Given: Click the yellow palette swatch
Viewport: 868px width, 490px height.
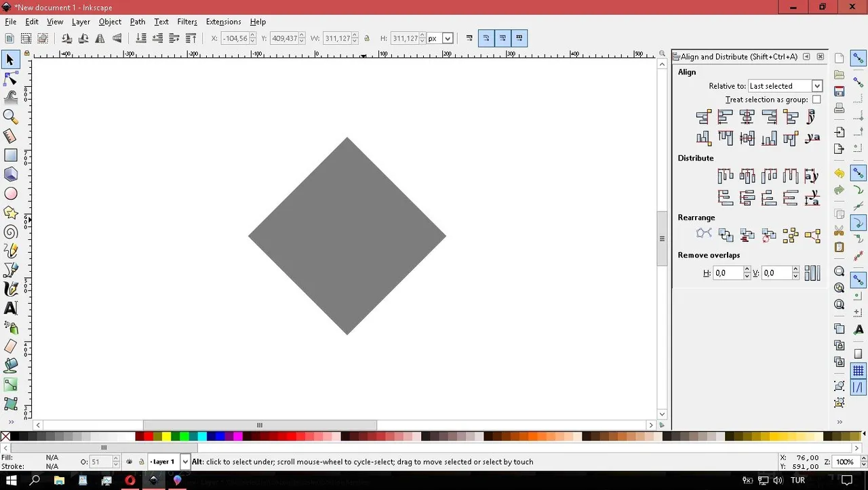Looking at the screenshot, I should 166,436.
